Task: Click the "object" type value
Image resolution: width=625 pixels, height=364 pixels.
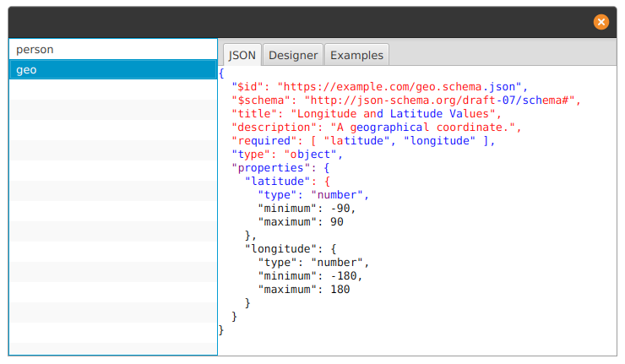Action: point(310,155)
